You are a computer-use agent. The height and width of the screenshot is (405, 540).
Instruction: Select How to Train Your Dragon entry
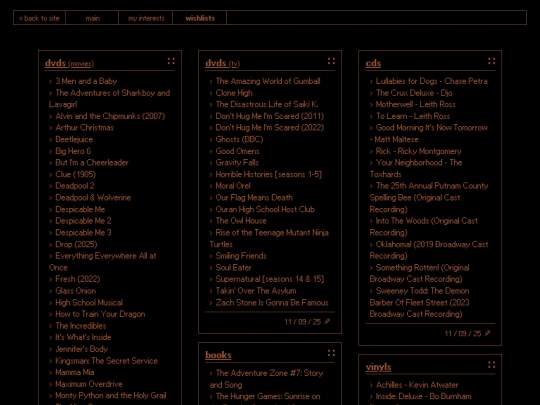tap(100, 314)
